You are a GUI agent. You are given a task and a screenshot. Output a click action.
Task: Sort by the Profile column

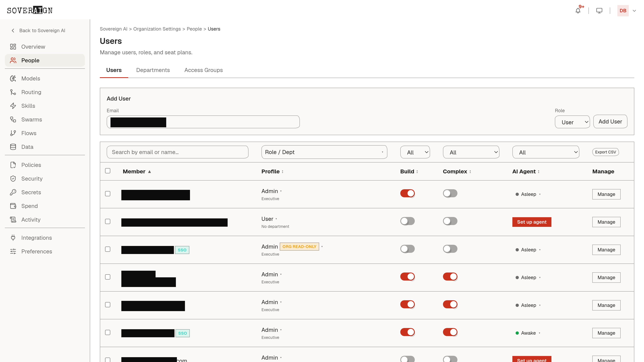272,172
